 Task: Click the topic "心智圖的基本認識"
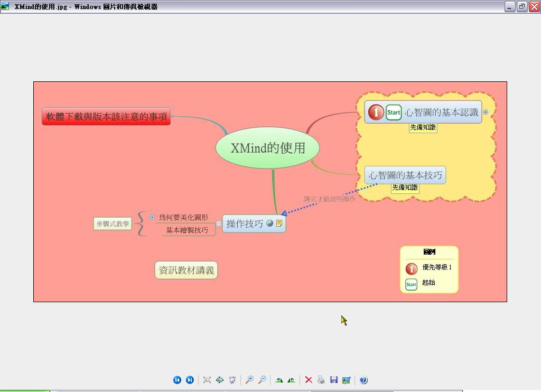(423, 112)
